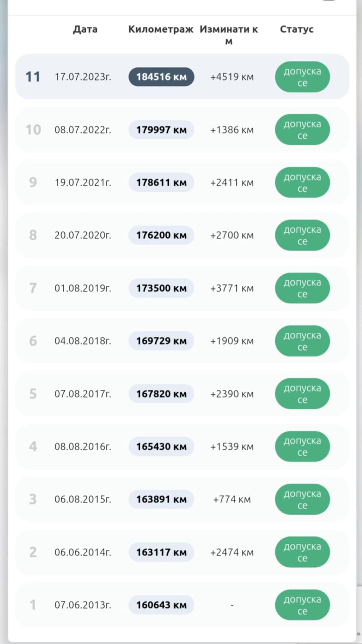Click the Дата column header
Screen dimensions: 362x644
85,29
